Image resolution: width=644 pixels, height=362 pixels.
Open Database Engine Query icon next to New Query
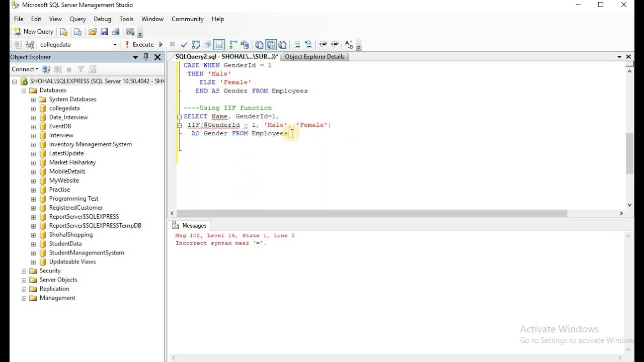63,32
